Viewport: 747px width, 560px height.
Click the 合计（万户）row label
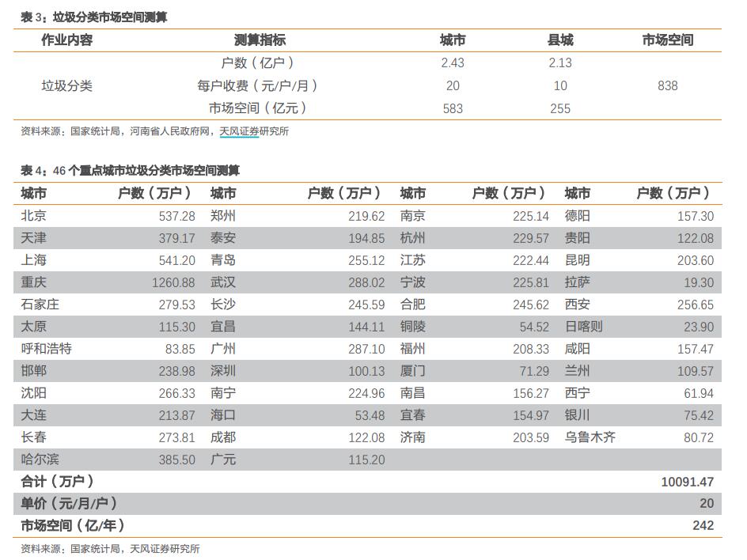tap(58, 481)
